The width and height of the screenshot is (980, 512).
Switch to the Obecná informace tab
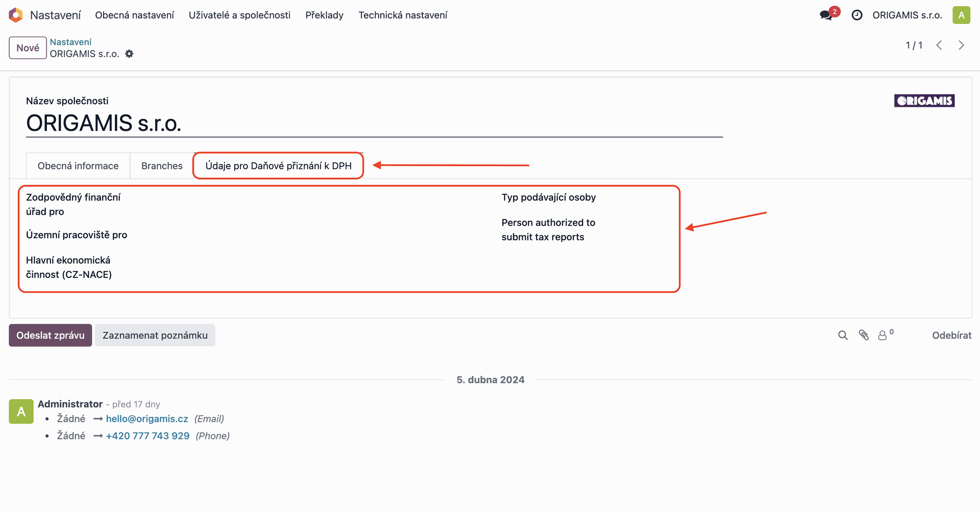[x=78, y=166]
